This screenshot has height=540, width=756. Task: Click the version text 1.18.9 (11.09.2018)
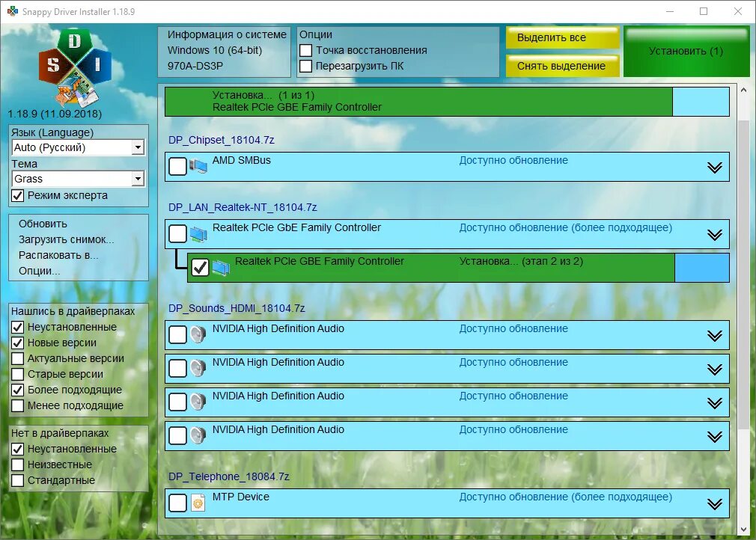[55, 114]
